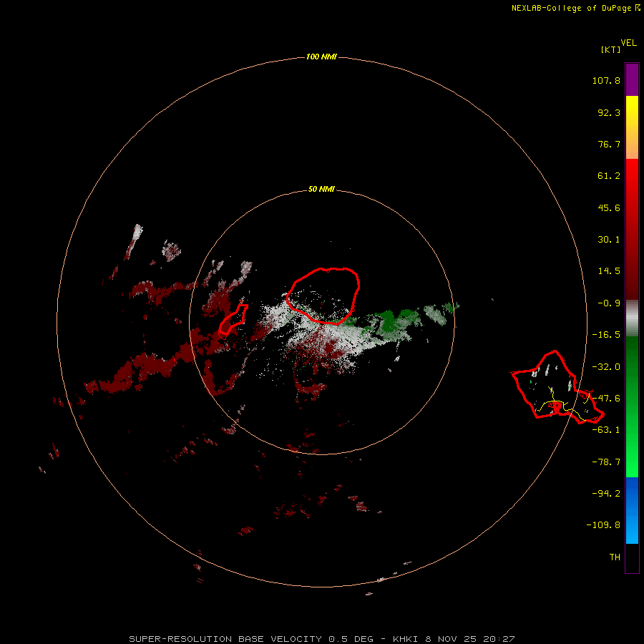Select the 30.1 velocity label
Screen dimensions: 644x644
pyautogui.click(x=609, y=240)
